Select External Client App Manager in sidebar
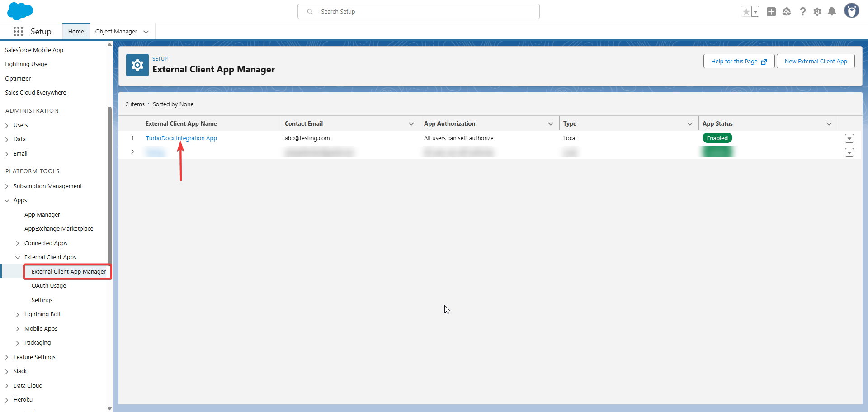The image size is (868, 412). [x=69, y=271]
